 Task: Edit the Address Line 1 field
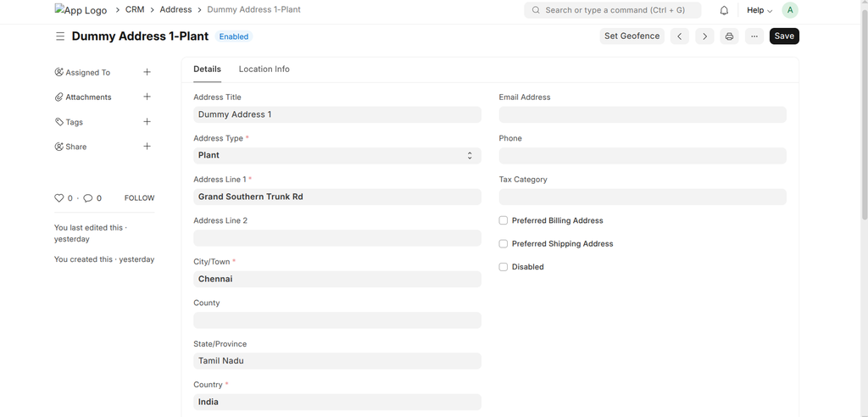337,197
